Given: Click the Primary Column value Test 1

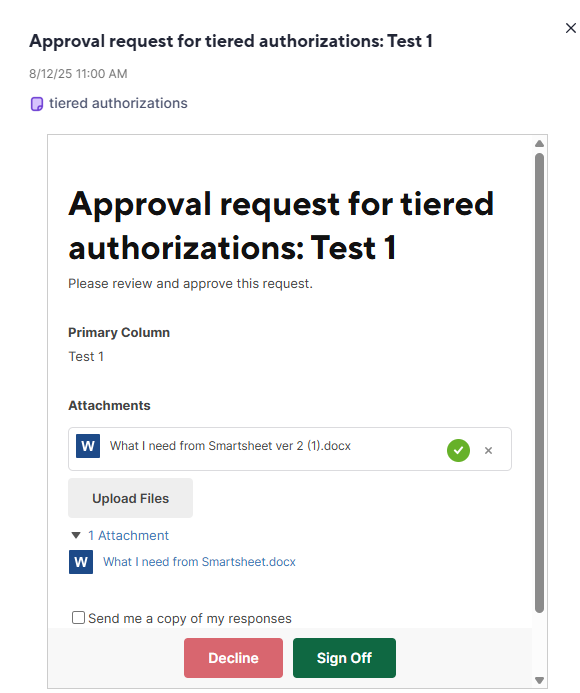Looking at the screenshot, I should 86,356.
